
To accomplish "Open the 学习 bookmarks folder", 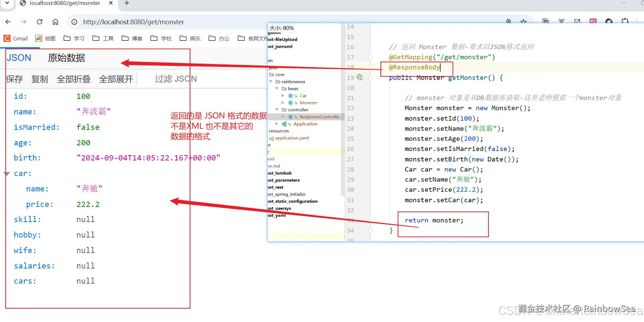I will click(x=74, y=38).
